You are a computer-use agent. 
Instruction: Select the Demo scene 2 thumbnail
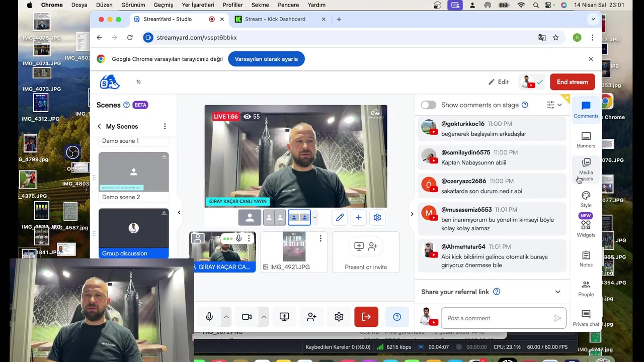[134, 172]
